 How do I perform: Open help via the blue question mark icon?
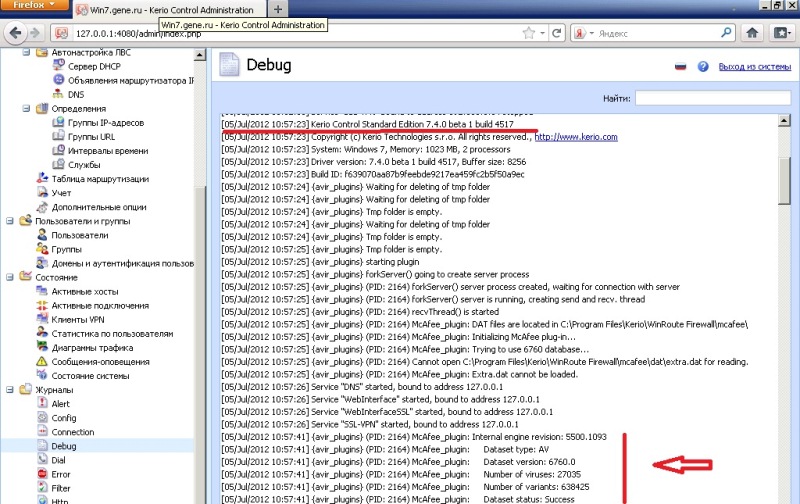(x=703, y=67)
